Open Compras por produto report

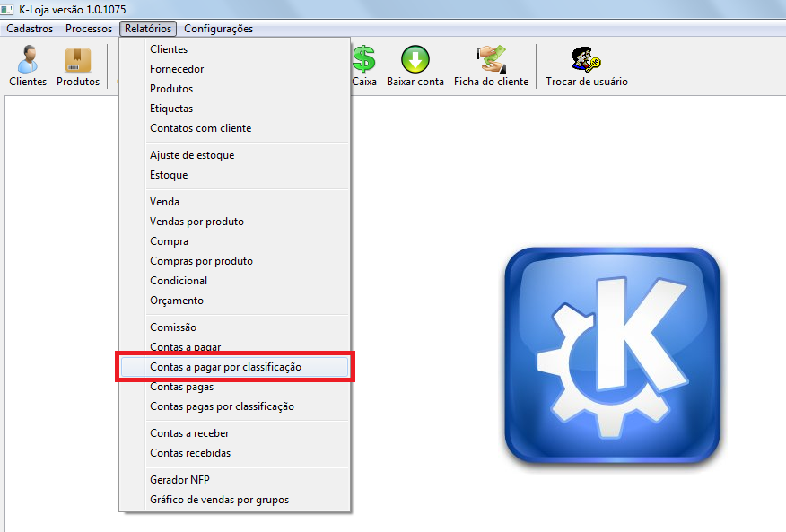tap(234, 261)
